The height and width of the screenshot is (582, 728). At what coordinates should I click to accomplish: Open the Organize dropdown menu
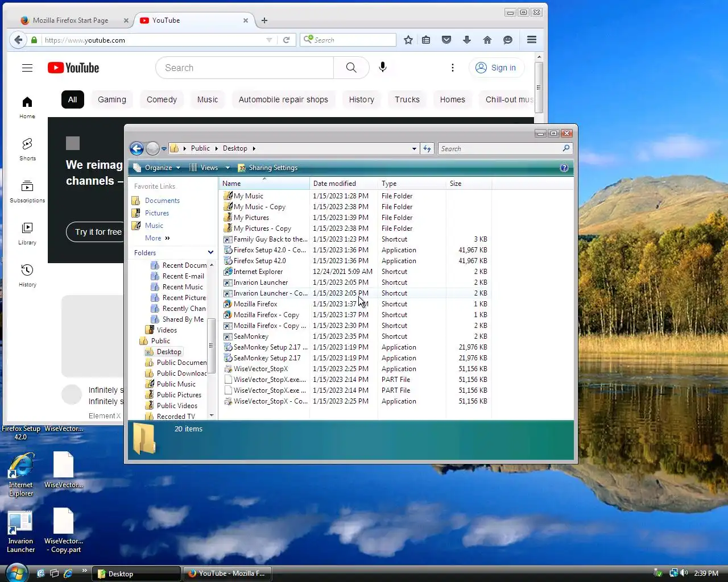click(x=157, y=168)
